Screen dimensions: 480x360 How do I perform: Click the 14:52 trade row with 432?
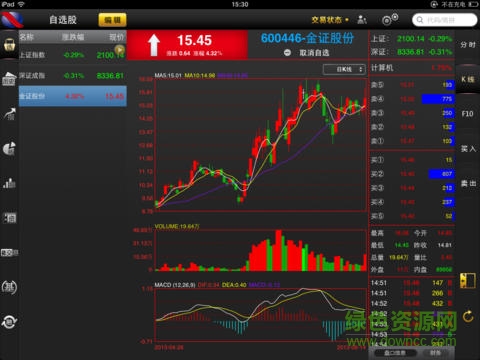412,303
